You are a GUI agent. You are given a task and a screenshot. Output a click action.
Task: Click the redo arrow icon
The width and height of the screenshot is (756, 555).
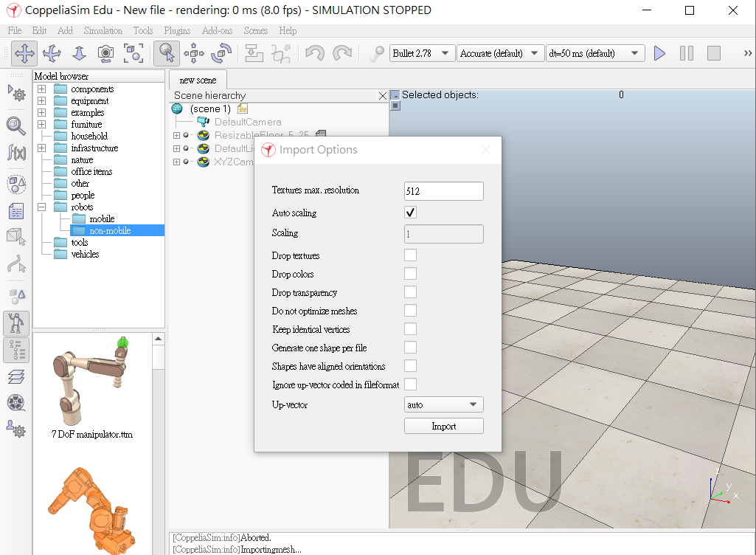[x=342, y=53]
